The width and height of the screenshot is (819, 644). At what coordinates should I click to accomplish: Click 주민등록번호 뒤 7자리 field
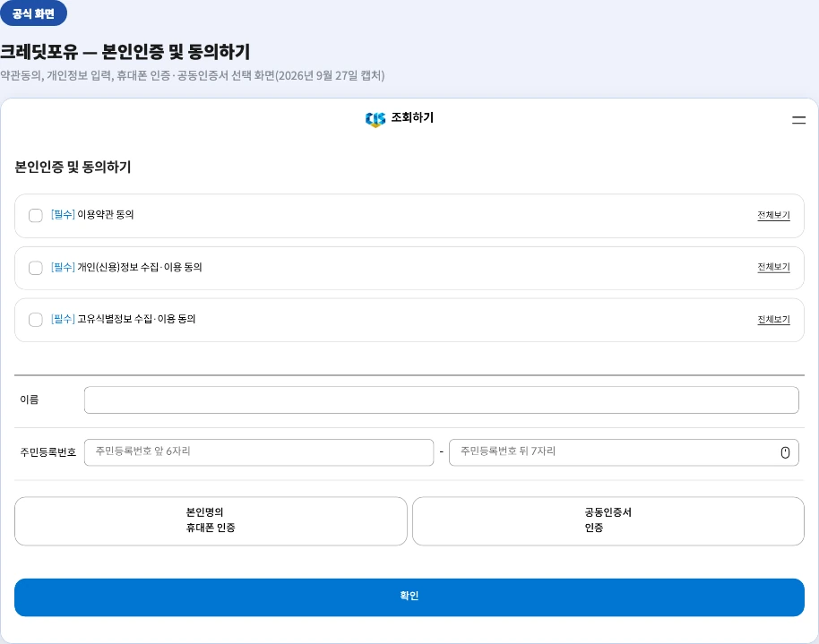(x=624, y=452)
